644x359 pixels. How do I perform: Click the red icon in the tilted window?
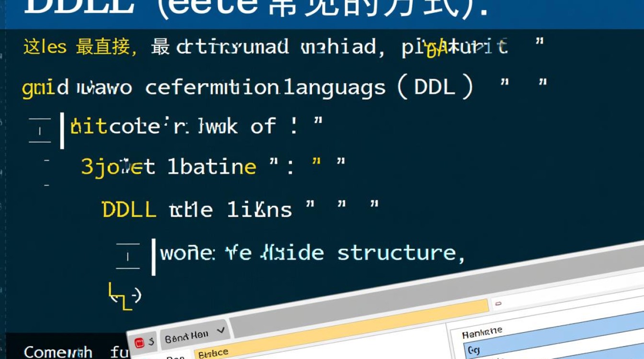139,343
